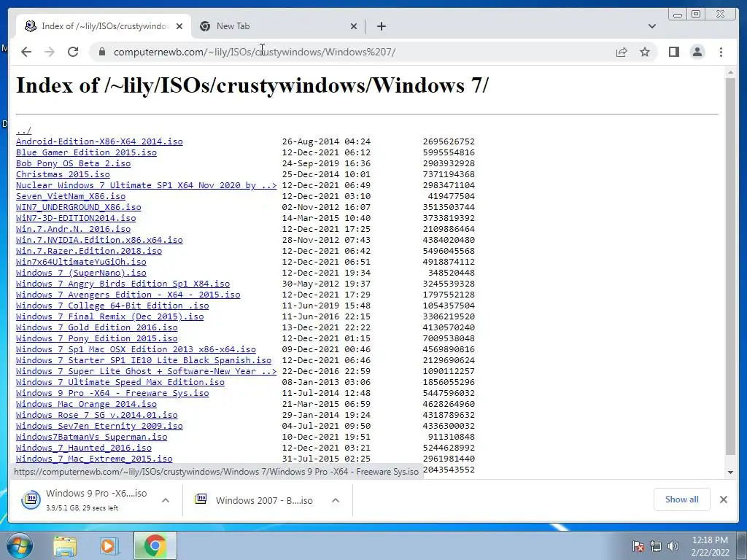Close the downloads bar
The height and width of the screenshot is (560, 747).
point(723,499)
